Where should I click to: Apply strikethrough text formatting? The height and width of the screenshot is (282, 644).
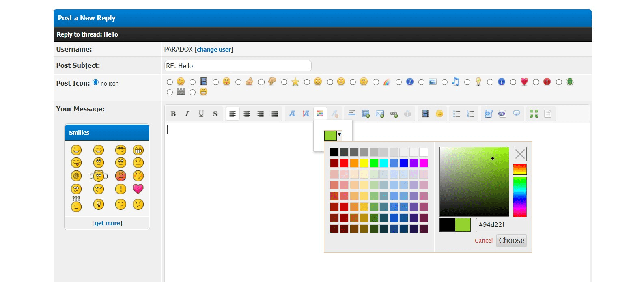[x=215, y=114]
